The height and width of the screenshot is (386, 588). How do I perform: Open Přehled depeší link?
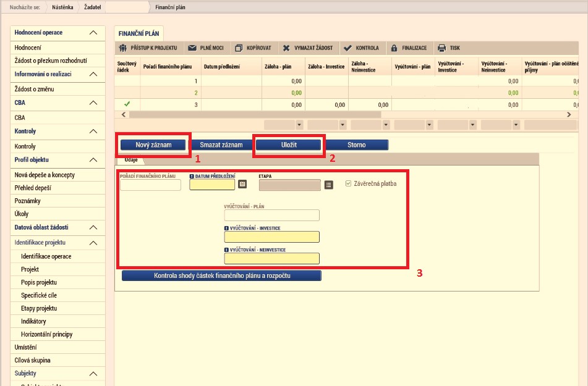click(x=58, y=188)
